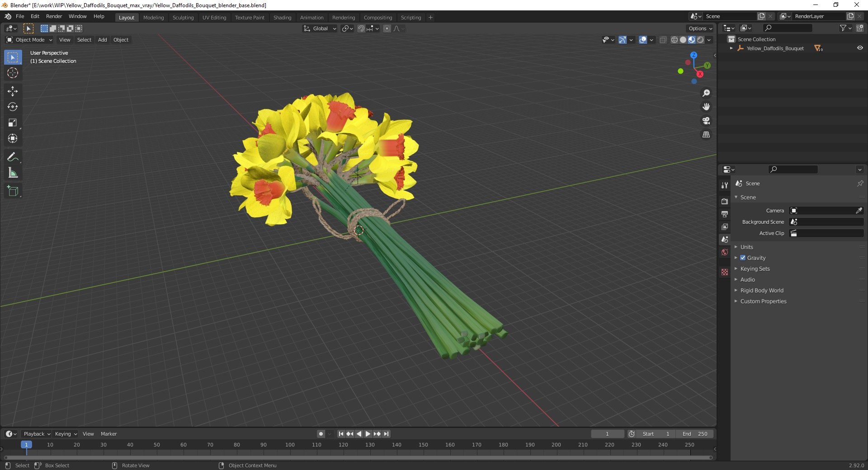The height and width of the screenshot is (470, 868).
Task: Toggle auto keying record button
Action: click(321, 434)
